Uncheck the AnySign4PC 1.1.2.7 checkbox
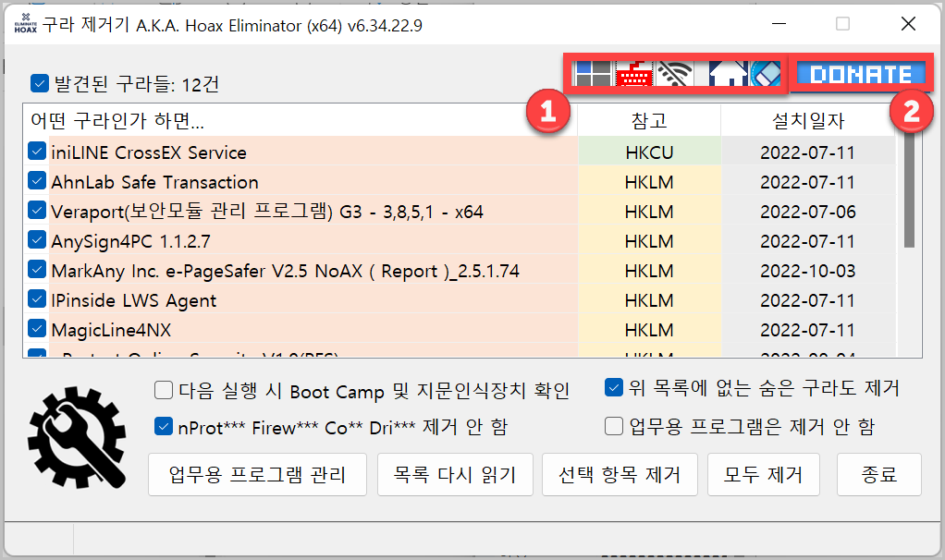The width and height of the screenshot is (945, 560). pyautogui.click(x=37, y=239)
